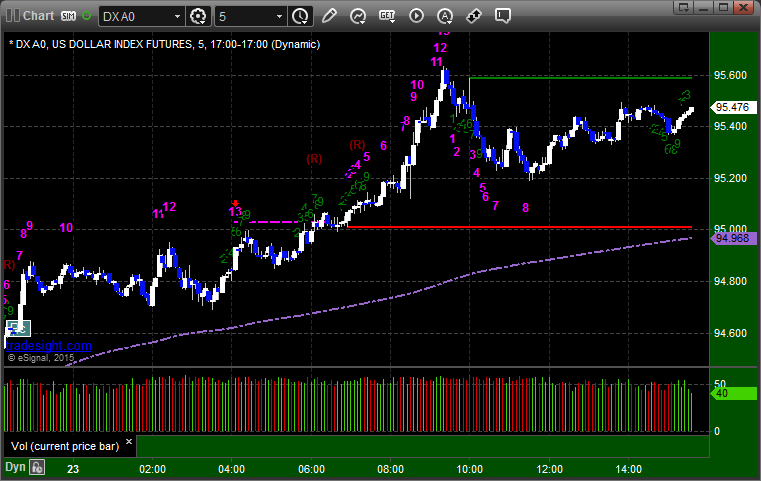Click the 04:00 time axis label
761x481 pixels.
point(232,469)
